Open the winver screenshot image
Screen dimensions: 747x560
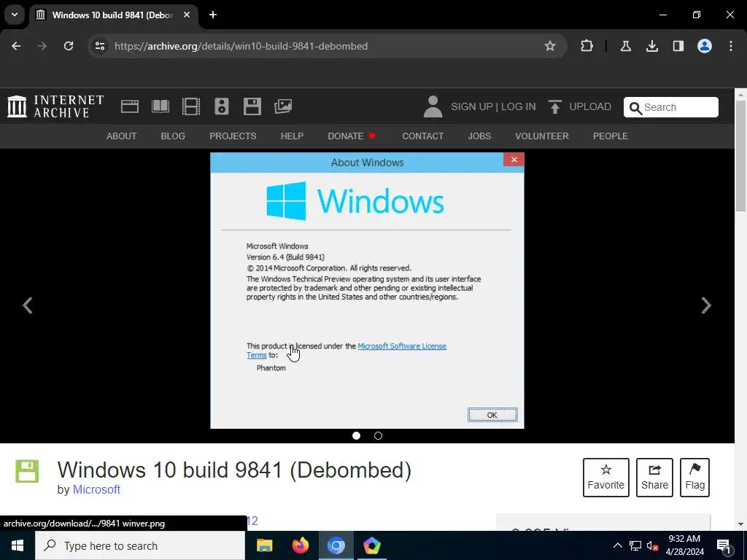368,290
